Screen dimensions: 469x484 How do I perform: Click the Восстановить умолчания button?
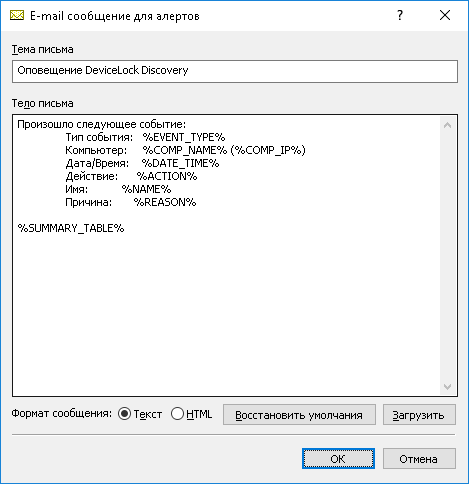coord(299,415)
